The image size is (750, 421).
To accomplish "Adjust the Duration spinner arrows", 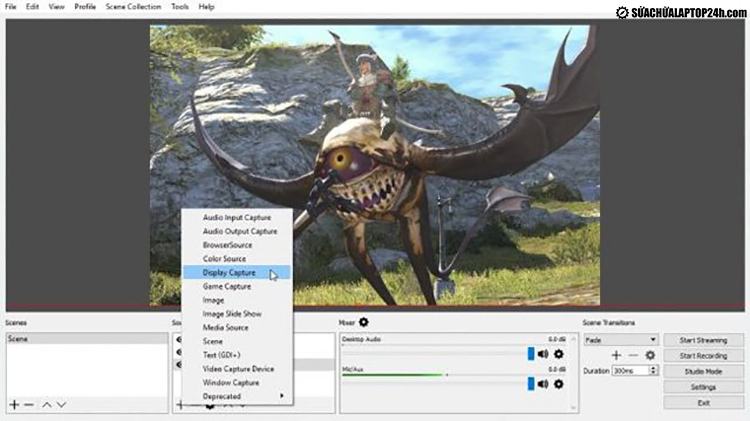I will (653, 370).
